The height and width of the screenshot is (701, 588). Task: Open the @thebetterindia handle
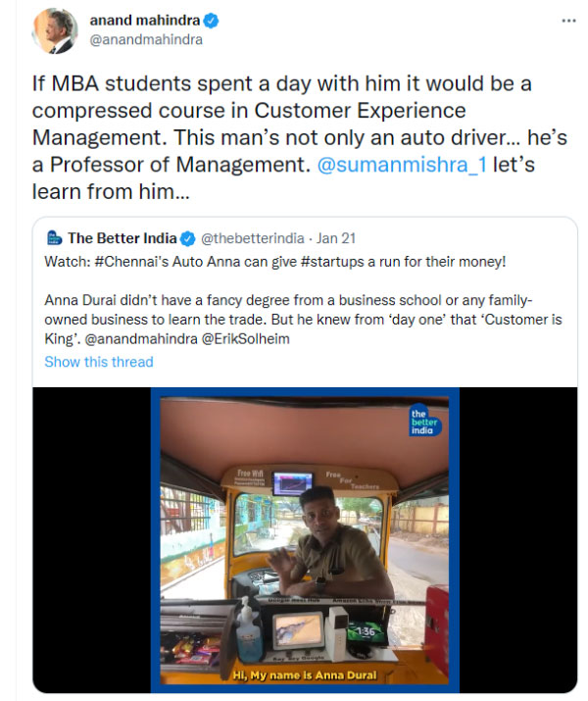point(251,238)
